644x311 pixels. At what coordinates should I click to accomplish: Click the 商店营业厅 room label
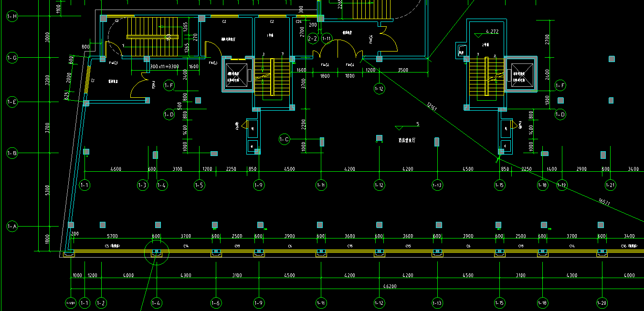tap(407, 141)
